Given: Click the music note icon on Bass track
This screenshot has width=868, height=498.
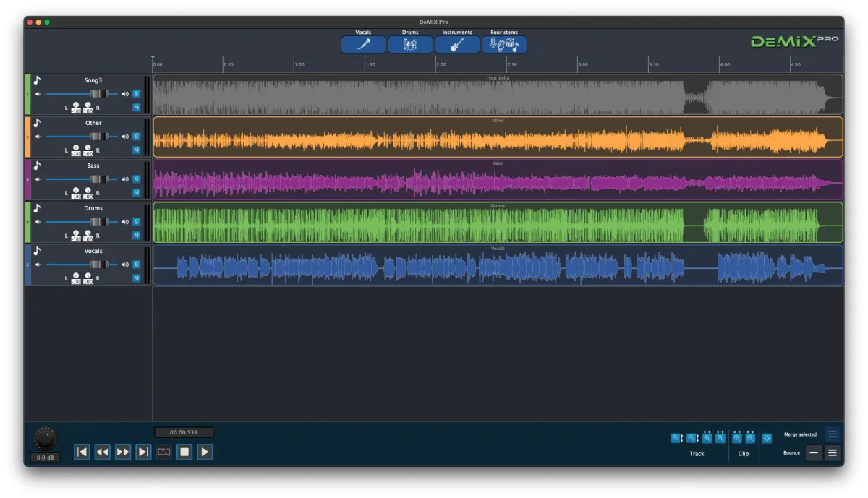Looking at the screenshot, I should click(37, 166).
